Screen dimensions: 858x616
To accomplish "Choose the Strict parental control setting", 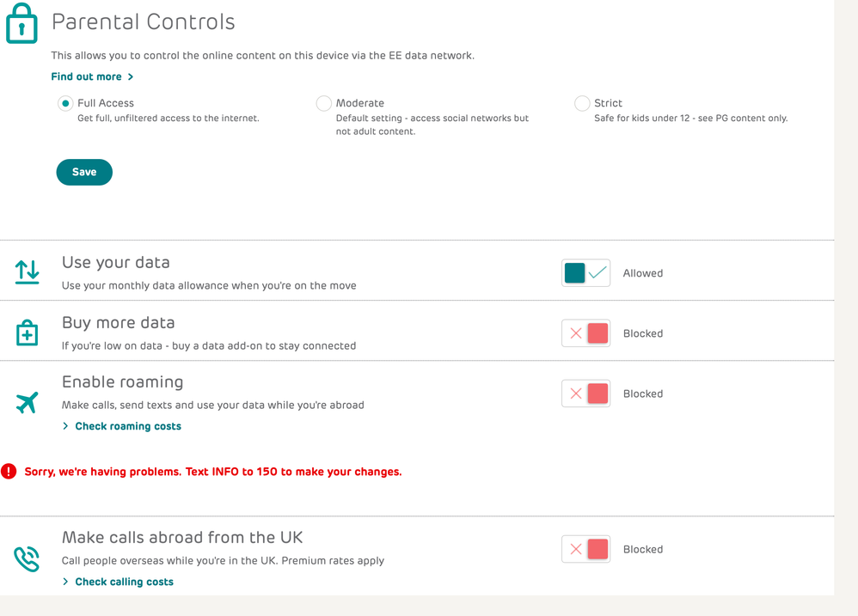I will tap(582, 103).
